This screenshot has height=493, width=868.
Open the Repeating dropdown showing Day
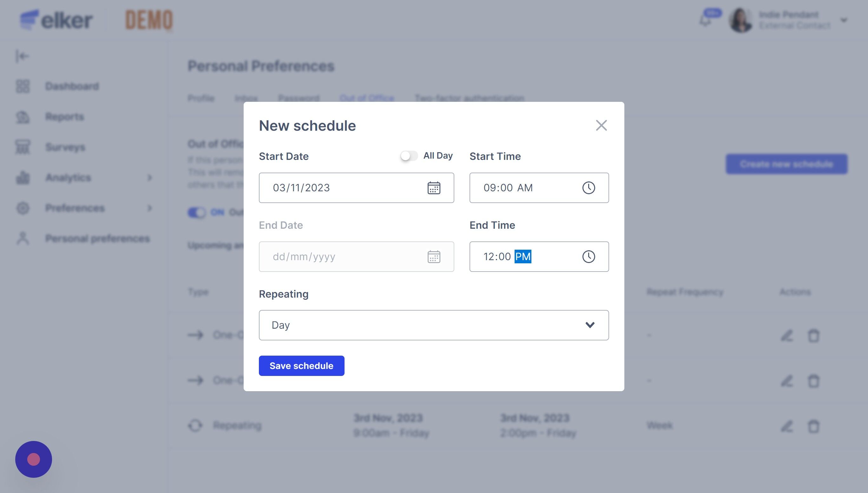coord(434,325)
